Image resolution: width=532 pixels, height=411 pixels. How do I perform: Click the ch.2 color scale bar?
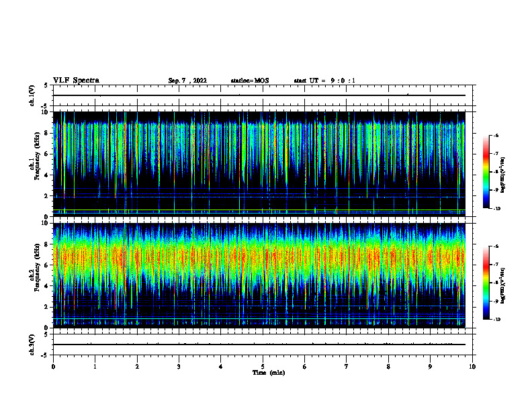tap(486, 283)
